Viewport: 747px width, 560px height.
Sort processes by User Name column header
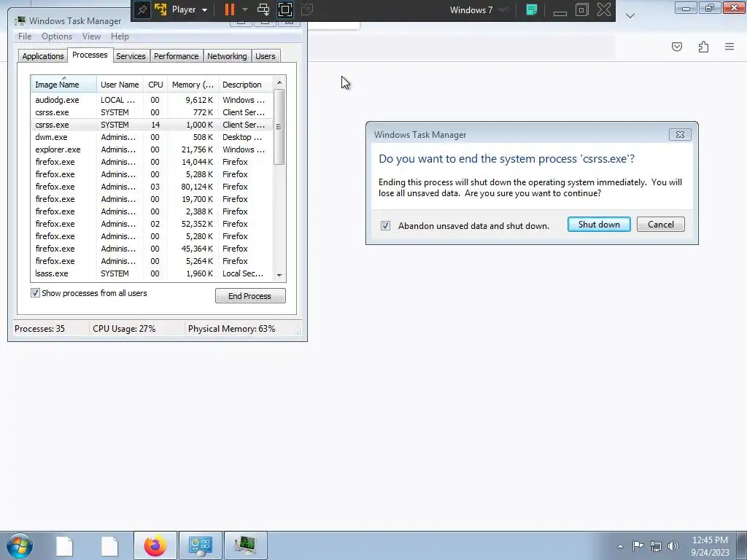click(x=120, y=85)
